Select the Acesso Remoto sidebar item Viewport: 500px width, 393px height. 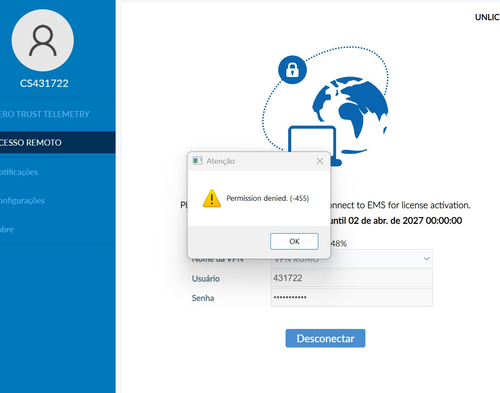click(x=57, y=142)
